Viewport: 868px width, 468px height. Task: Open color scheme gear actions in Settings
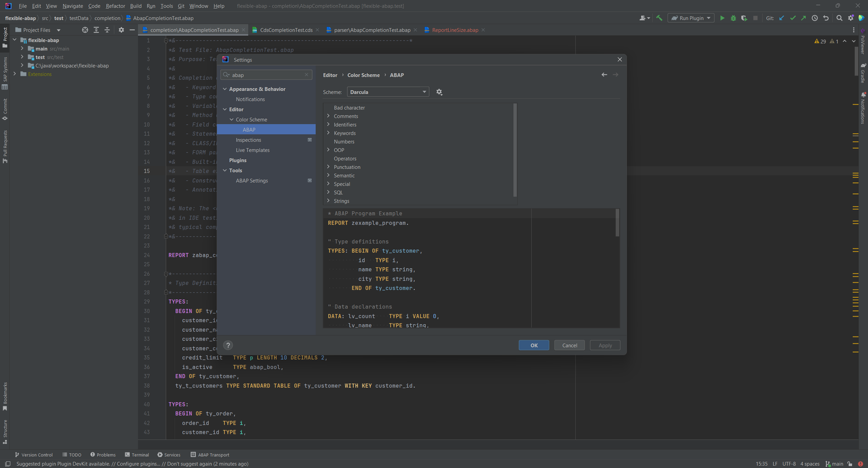pyautogui.click(x=439, y=92)
